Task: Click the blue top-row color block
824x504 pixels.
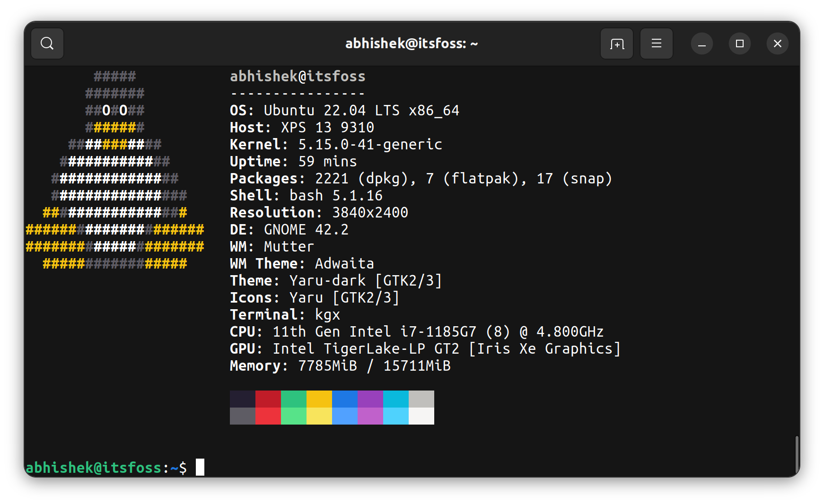Action: tap(345, 399)
